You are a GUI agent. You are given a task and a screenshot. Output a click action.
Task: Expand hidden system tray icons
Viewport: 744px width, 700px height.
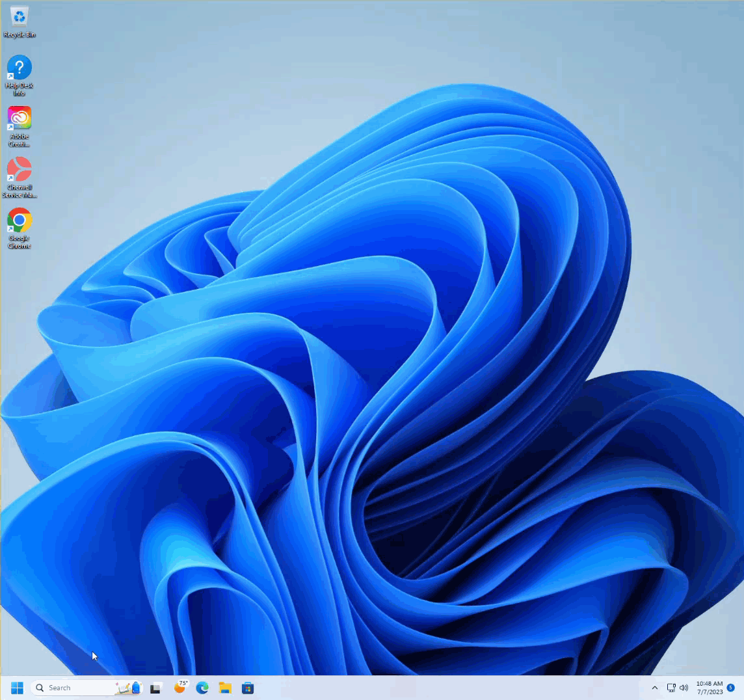point(654,688)
